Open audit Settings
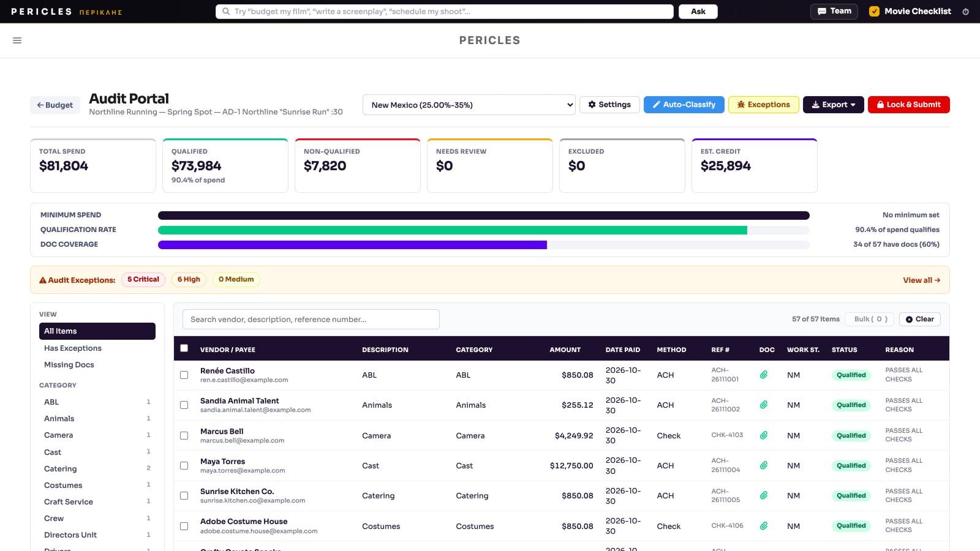The height and width of the screenshot is (551, 980). 609,105
